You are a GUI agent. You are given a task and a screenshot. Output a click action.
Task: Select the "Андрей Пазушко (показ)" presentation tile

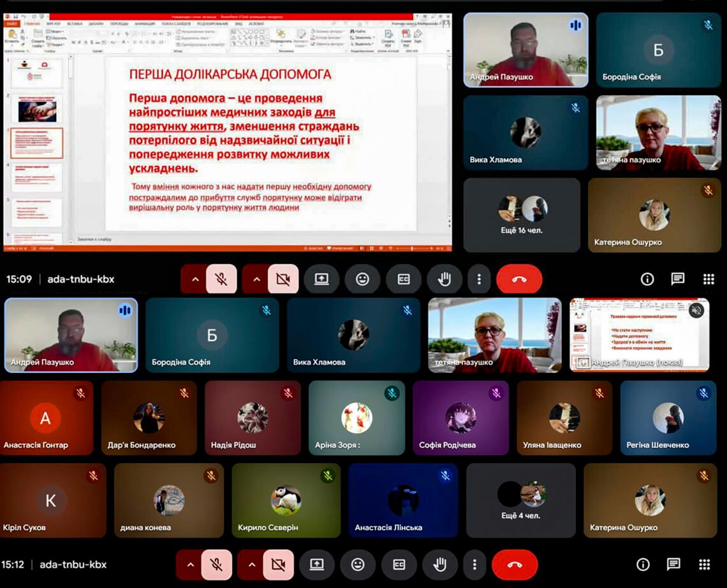639,335
